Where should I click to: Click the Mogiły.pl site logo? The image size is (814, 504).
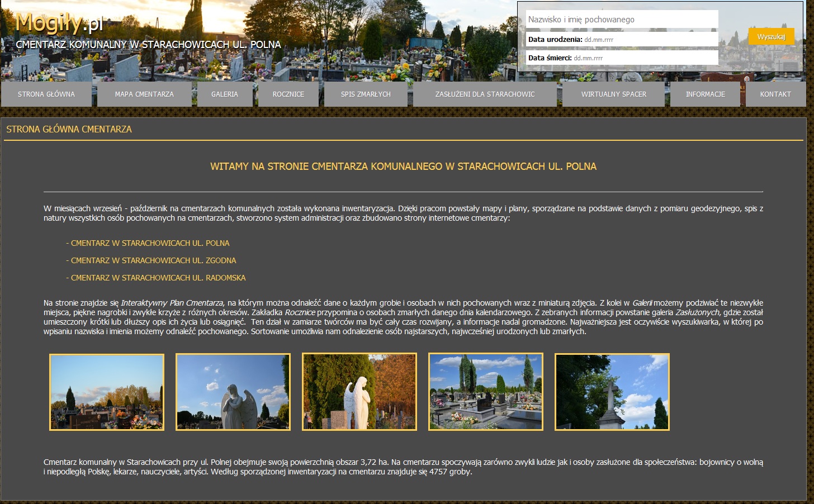click(59, 23)
